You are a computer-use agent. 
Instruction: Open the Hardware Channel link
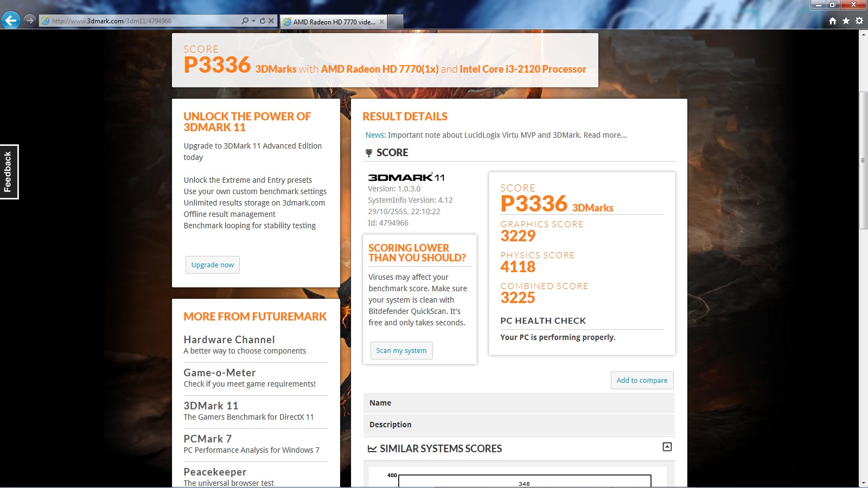point(229,339)
